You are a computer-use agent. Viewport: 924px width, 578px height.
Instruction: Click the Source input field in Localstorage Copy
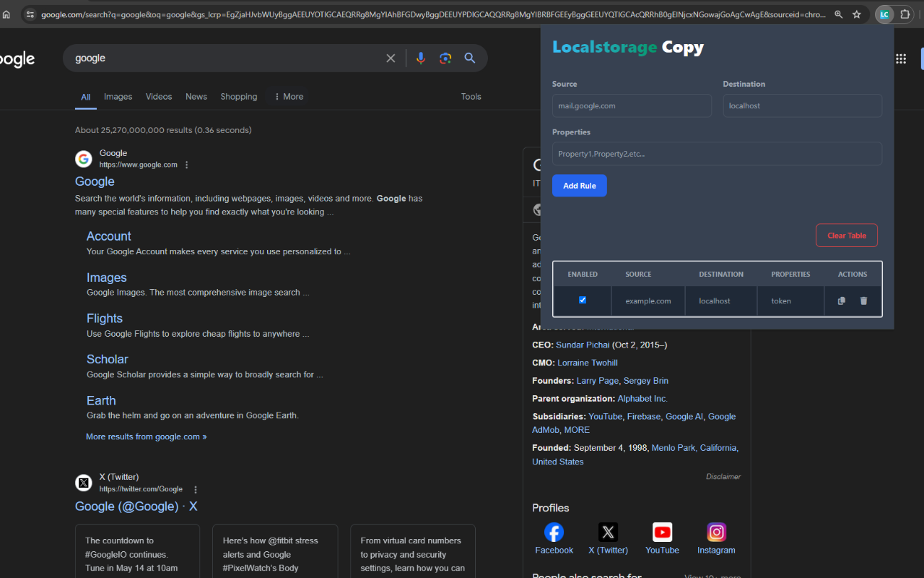click(632, 105)
